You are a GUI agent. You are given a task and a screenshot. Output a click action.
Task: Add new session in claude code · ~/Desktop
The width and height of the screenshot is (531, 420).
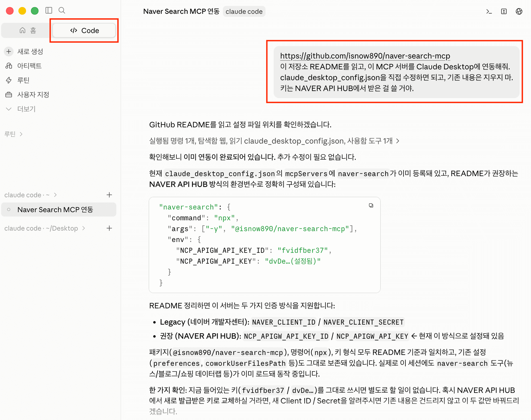(109, 228)
